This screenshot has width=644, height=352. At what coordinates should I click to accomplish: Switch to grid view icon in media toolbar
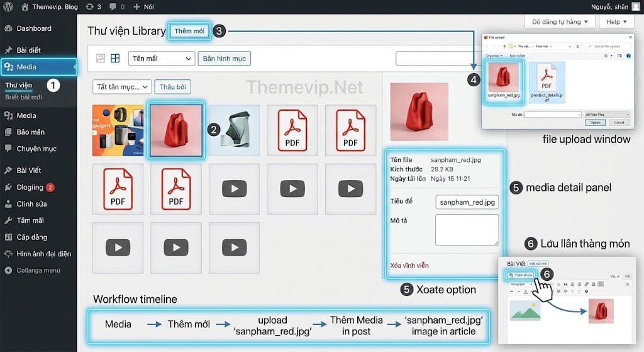point(115,59)
